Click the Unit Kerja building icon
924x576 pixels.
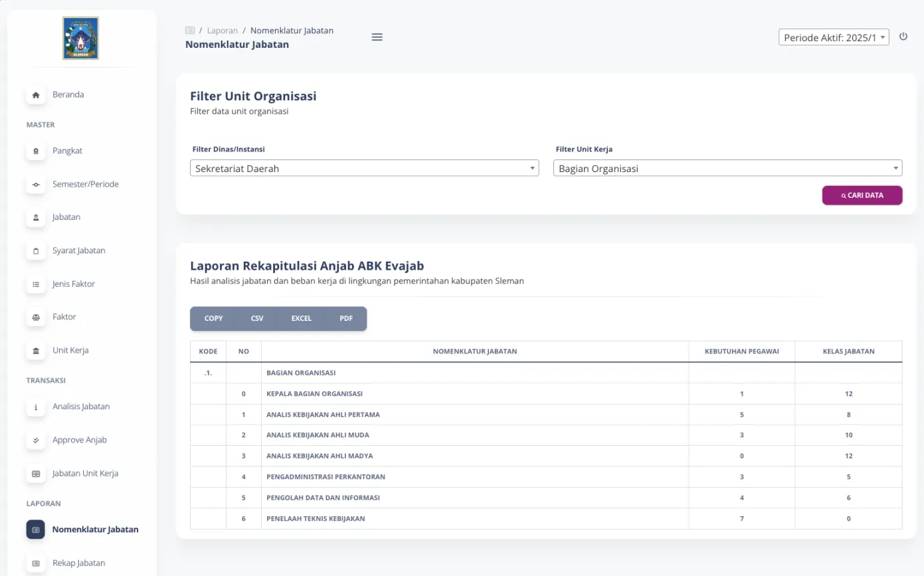click(x=36, y=351)
